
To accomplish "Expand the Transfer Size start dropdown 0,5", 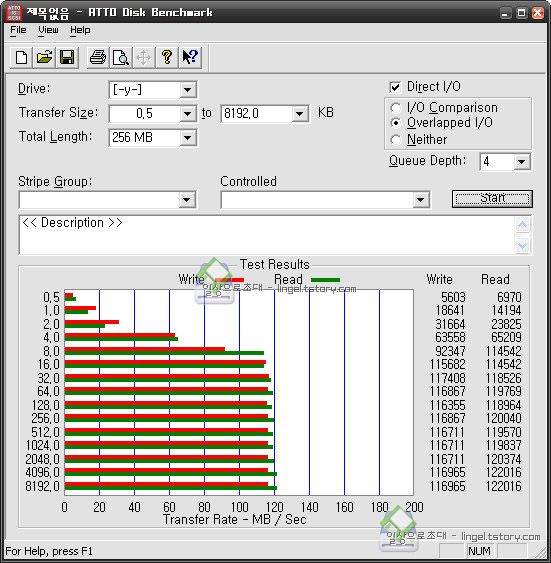I will click(188, 114).
